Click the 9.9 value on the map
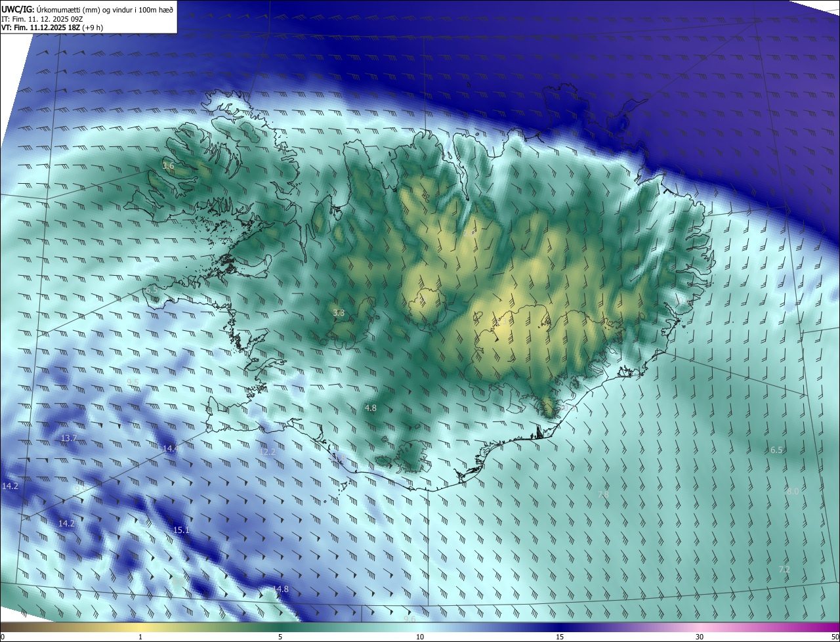The image size is (840, 642). 80,489
